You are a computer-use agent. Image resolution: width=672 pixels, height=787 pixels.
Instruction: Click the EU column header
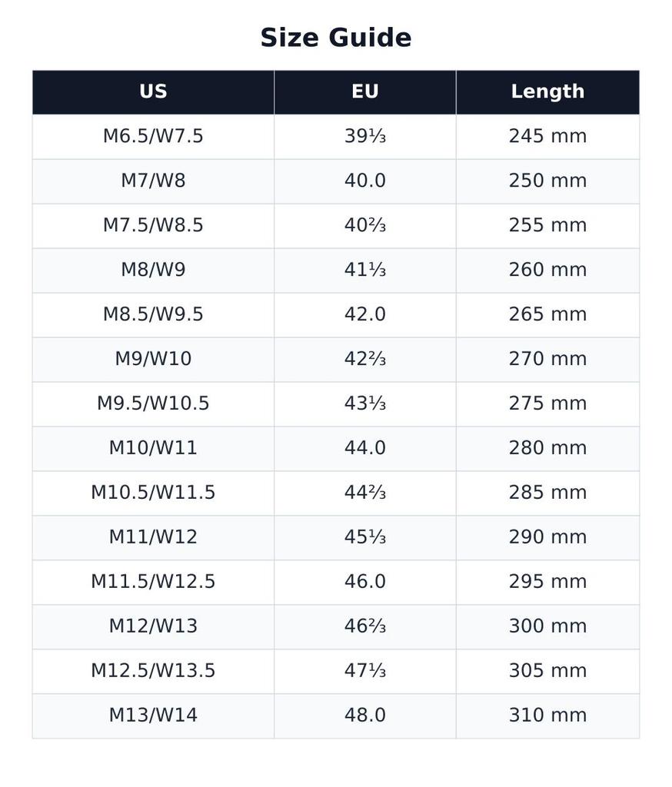[x=365, y=92]
